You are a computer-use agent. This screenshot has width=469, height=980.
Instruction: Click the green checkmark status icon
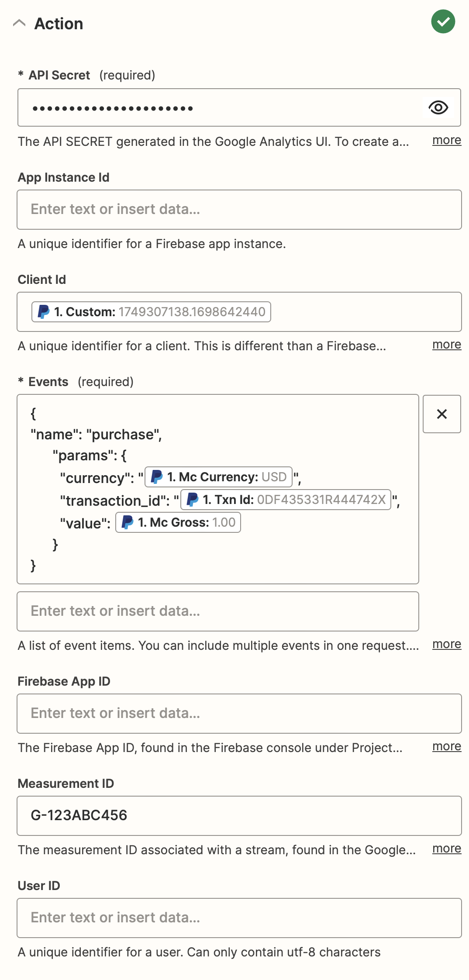coord(443,22)
